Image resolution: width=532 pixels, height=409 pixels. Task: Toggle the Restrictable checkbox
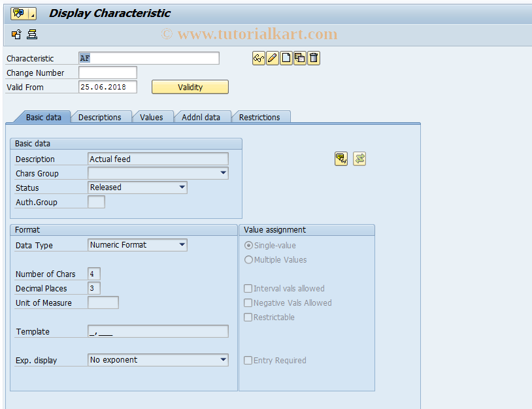tap(248, 317)
